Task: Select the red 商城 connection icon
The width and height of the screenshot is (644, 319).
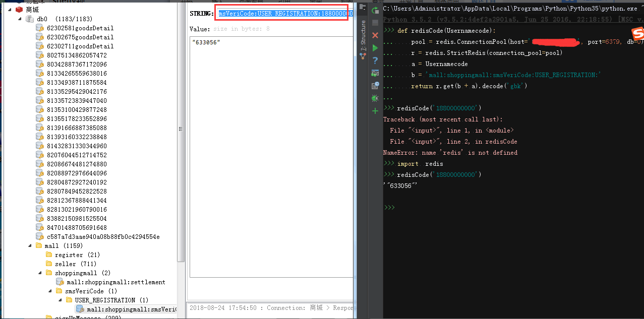Action: click(x=19, y=10)
